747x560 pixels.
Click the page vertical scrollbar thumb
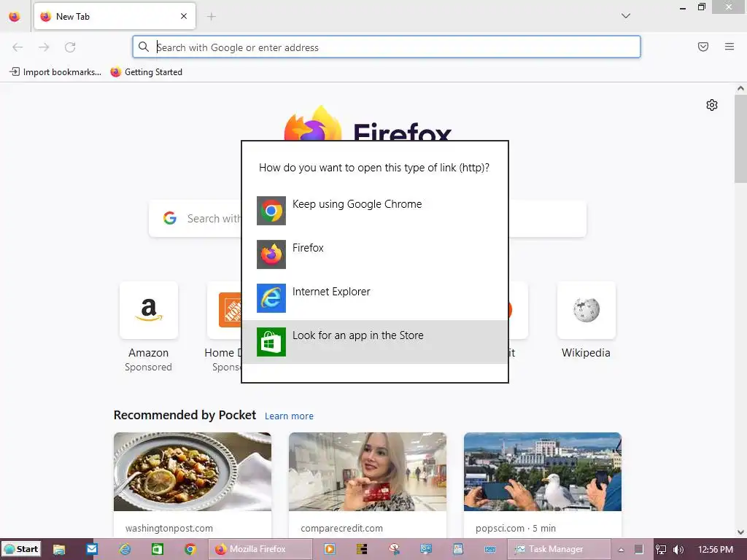pos(740,138)
